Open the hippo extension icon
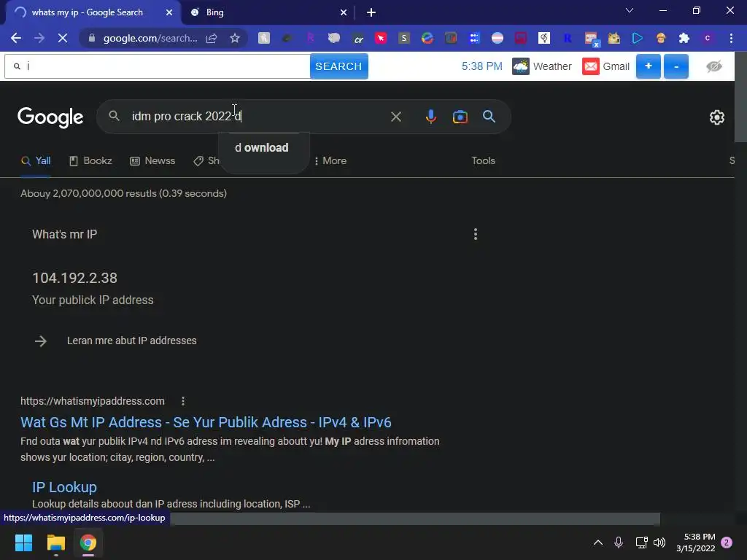The image size is (747, 560). 334,38
